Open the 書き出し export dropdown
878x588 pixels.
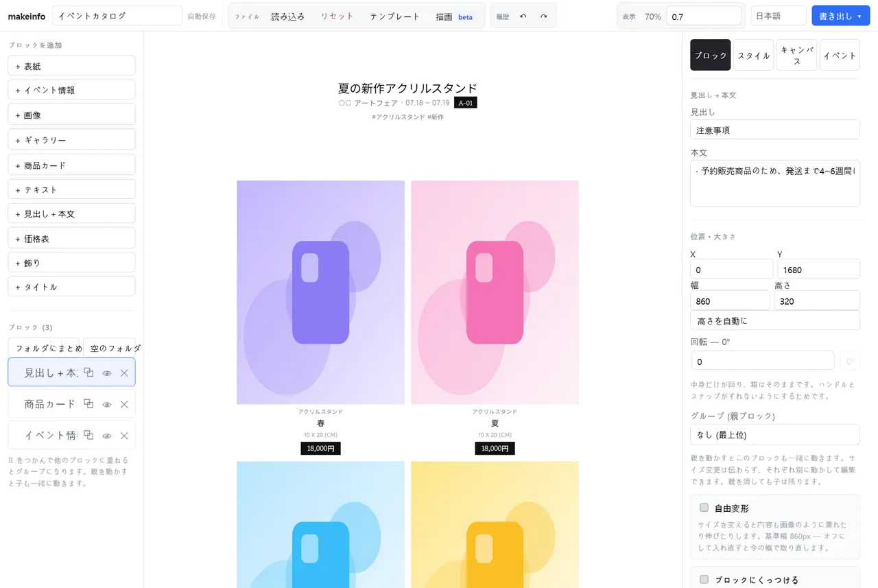click(x=840, y=16)
